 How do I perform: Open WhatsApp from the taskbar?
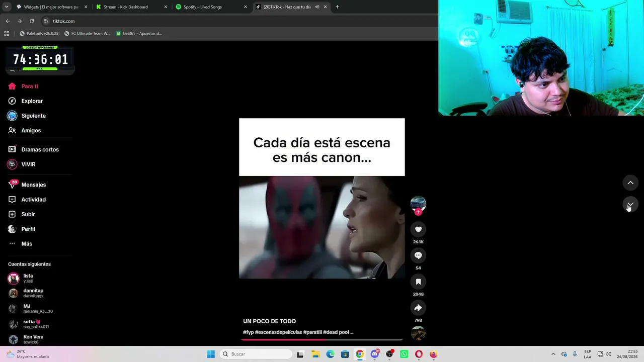404,354
